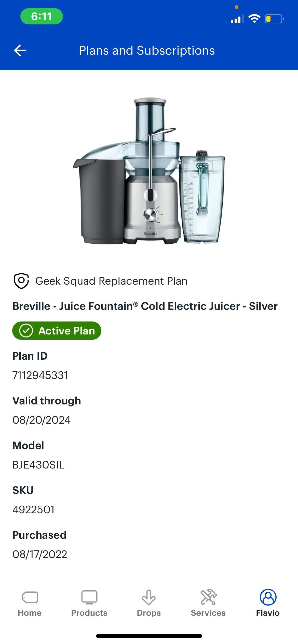The image size is (298, 644).
Task: Tap the battery status icon
Action: coord(274,19)
